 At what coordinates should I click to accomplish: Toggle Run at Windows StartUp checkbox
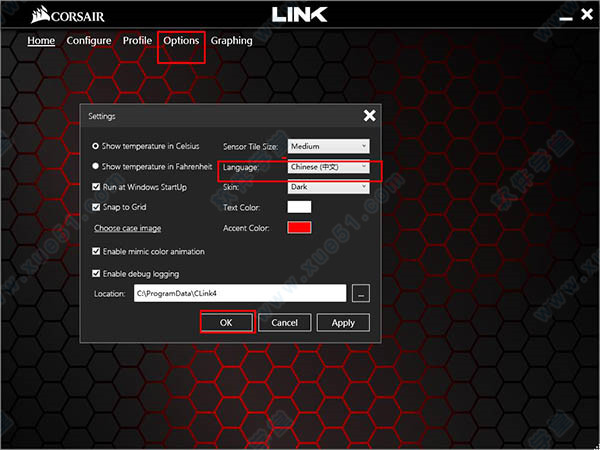tap(96, 187)
